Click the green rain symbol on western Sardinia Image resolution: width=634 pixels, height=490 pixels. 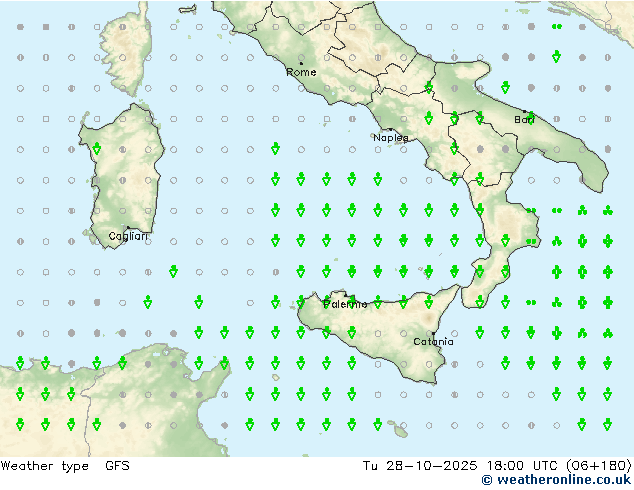tap(97, 148)
